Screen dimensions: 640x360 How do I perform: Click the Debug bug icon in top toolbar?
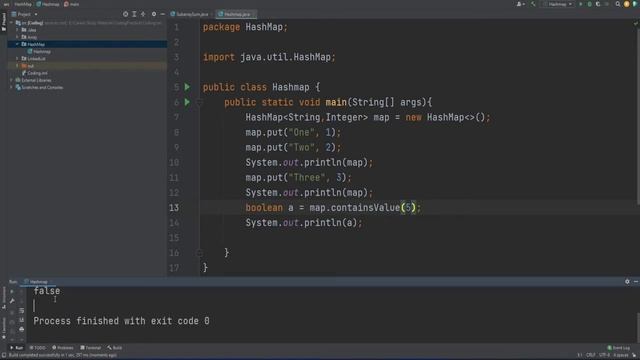click(589, 4)
